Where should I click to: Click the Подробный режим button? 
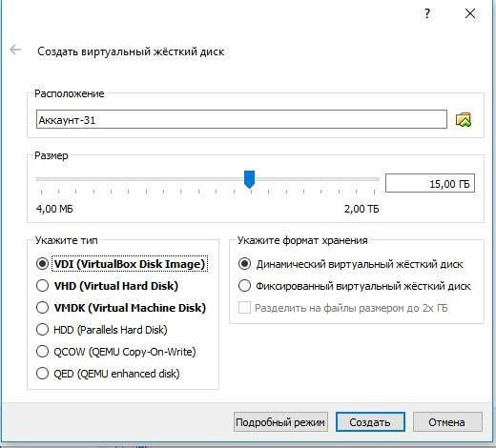280,422
